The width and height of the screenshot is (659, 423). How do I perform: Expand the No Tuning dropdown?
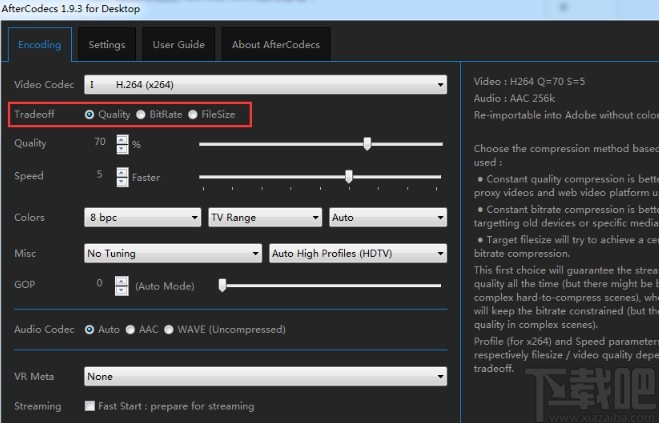[173, 254]
